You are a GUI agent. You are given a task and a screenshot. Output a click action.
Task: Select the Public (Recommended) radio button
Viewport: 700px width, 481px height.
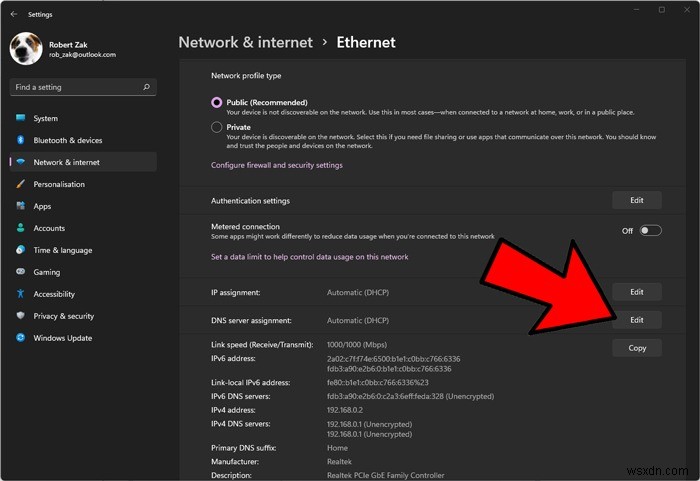[217, 102]
